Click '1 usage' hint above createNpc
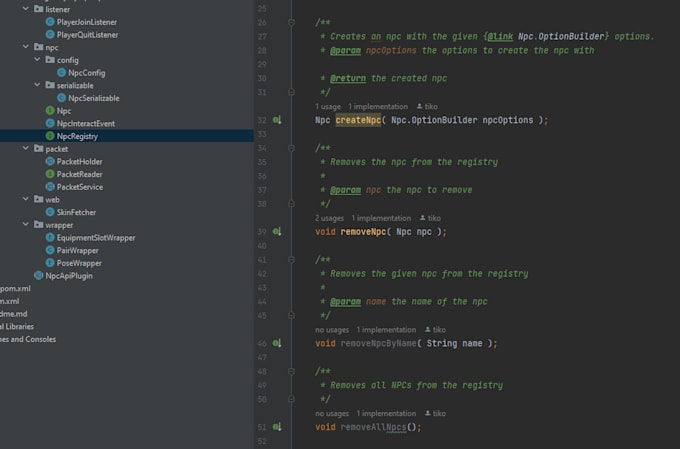This screenshot has width=680, height=449. [x=328, y=107]
